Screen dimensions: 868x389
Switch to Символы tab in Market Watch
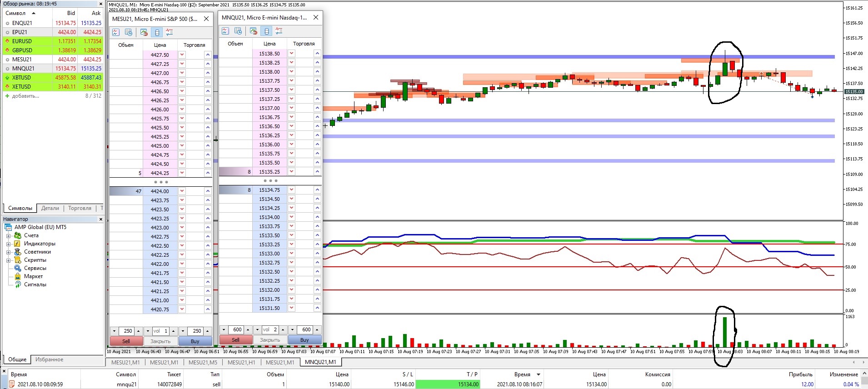pyautogui.click(x=20, y=208)
